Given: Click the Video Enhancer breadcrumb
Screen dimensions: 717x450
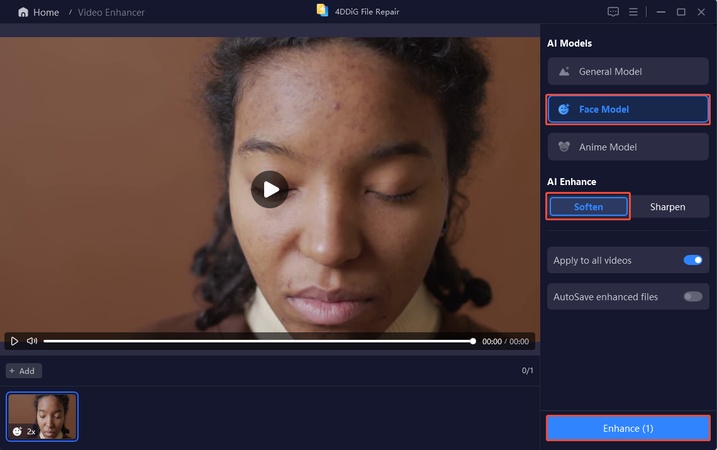Looking at the screenshot, I should 111,12.
